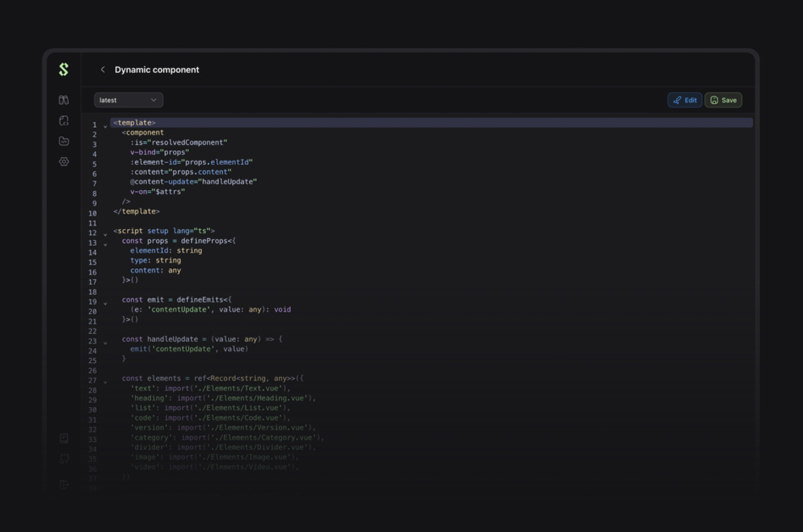Open the documentation book icon
803x532 pixels.
(64, 439)
